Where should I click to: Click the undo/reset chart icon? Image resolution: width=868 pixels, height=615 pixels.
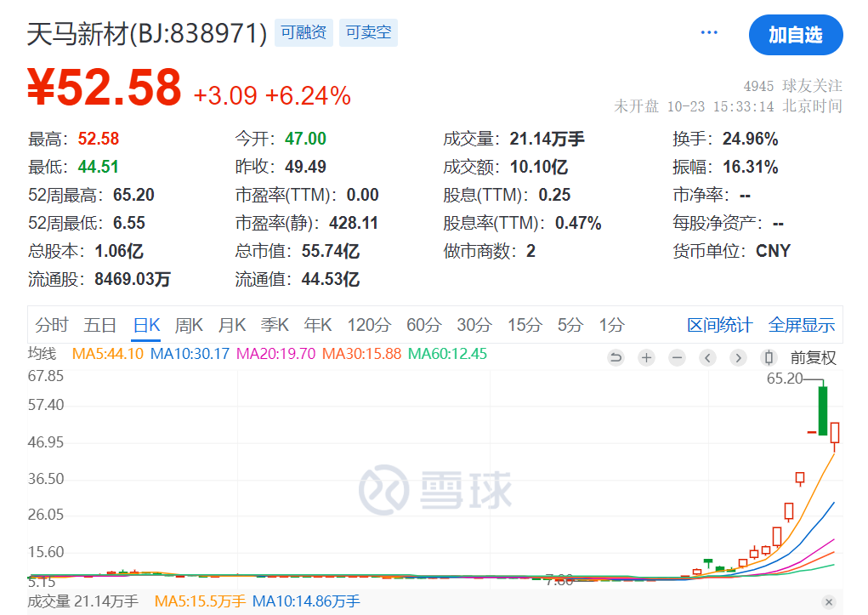[616, 358]
